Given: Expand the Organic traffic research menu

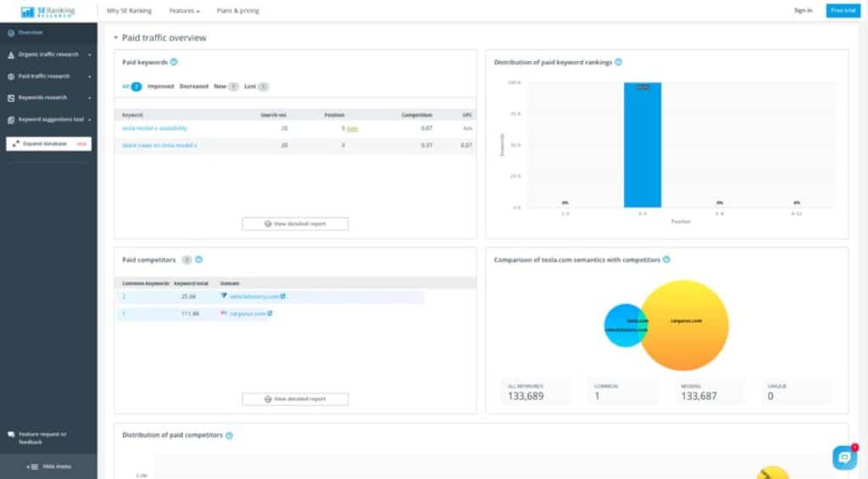Looking at the screenshot, I should (x=48, y=54).
